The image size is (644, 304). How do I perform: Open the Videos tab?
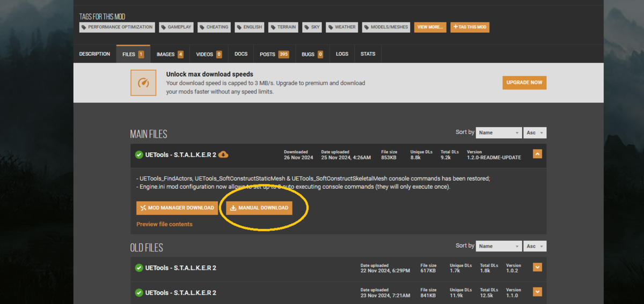pos(209,54)
